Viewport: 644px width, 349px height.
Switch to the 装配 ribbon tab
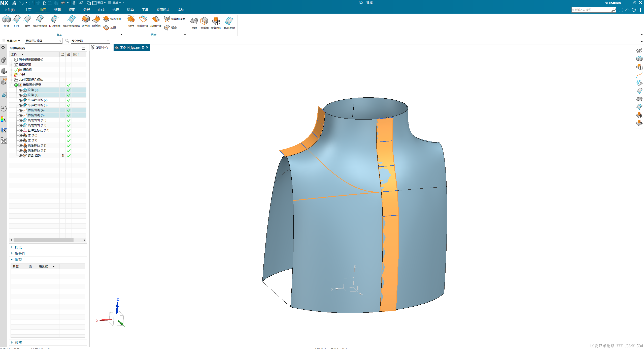tap(57, 10)
